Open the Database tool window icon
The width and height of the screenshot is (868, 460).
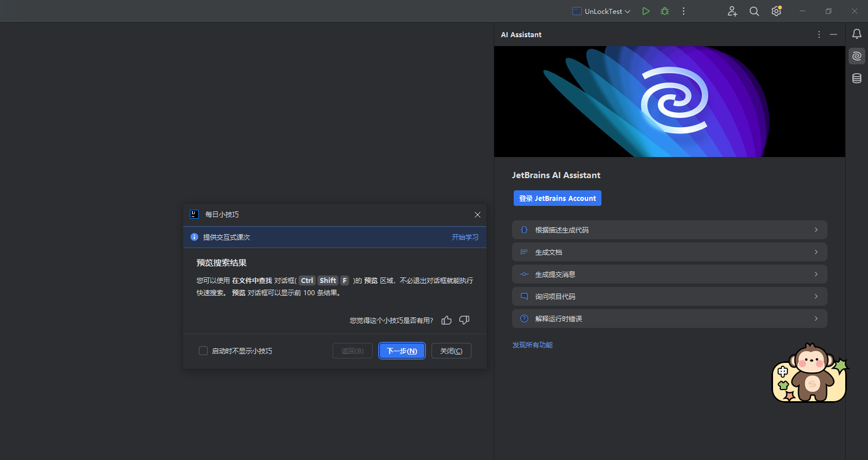tap(857, 78)
